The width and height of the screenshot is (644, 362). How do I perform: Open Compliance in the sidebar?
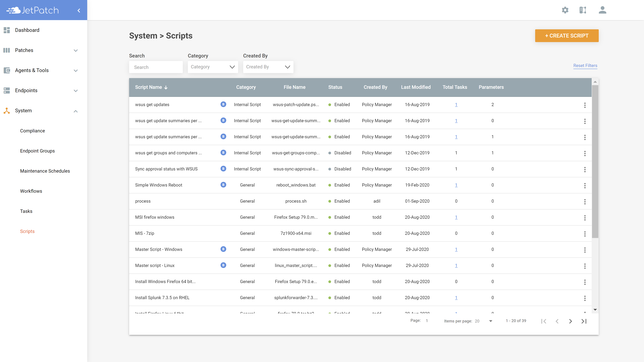tap(33, 131)
